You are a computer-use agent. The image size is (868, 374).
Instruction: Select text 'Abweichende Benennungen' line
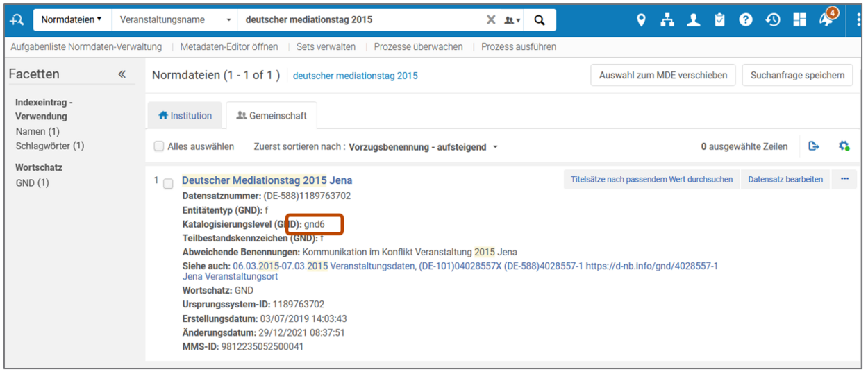349,252
